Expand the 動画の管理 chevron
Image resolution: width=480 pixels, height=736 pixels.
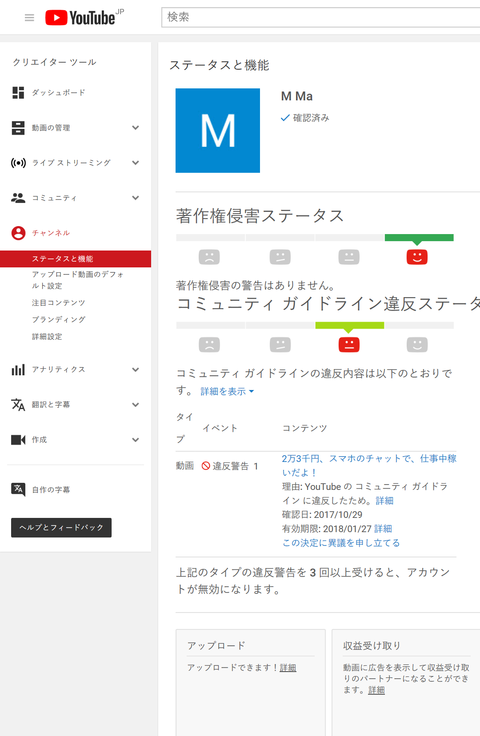tap(136, 128)
